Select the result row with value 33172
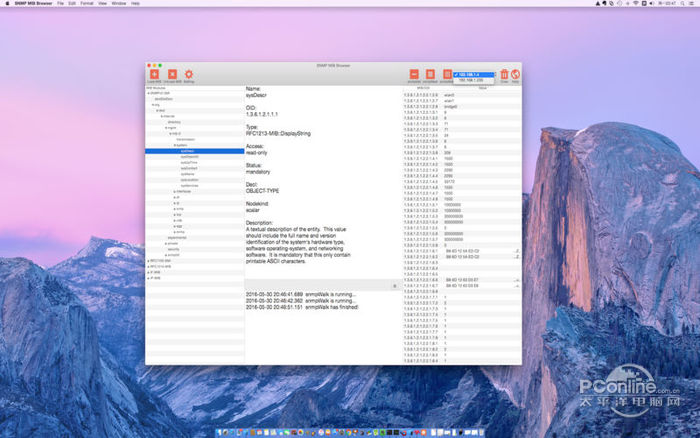The height and width of the screenshot is (438, 700). coord(462,182)
